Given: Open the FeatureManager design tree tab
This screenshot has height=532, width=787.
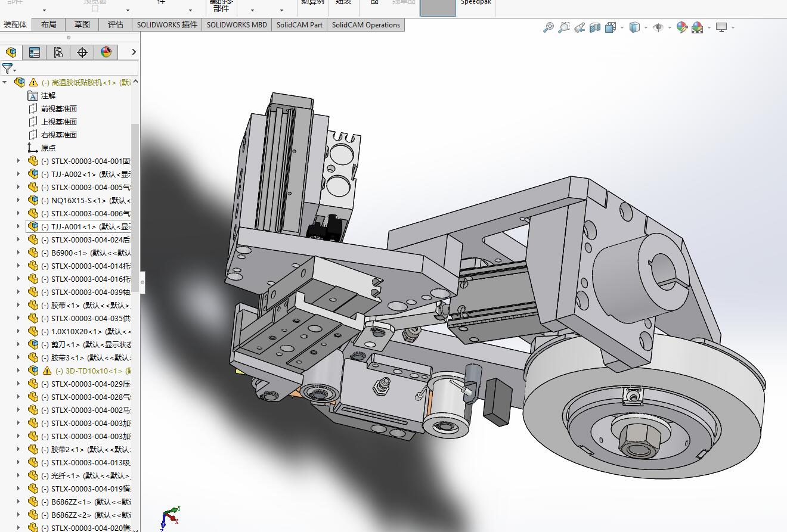Looking at the screenshot, I should click(11, 52).
